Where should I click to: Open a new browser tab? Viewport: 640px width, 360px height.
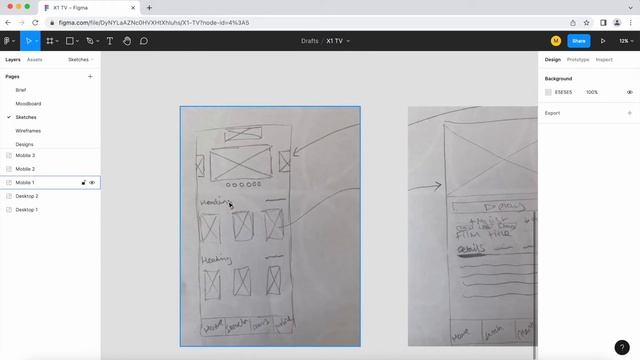pyautogui.click(x=149, y=8)
